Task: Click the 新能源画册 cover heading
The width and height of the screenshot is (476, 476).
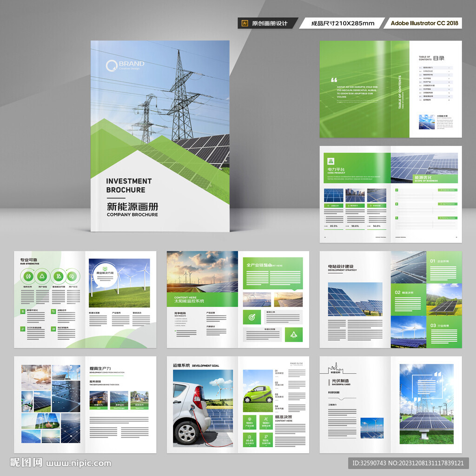Action: pos(132,207)
